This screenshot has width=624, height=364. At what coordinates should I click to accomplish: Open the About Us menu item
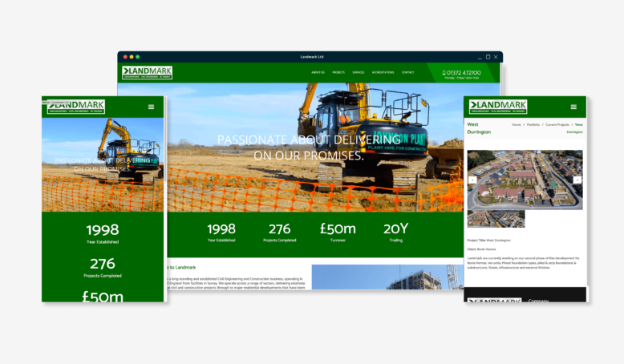pyautogui.click(x=318, y=72)
